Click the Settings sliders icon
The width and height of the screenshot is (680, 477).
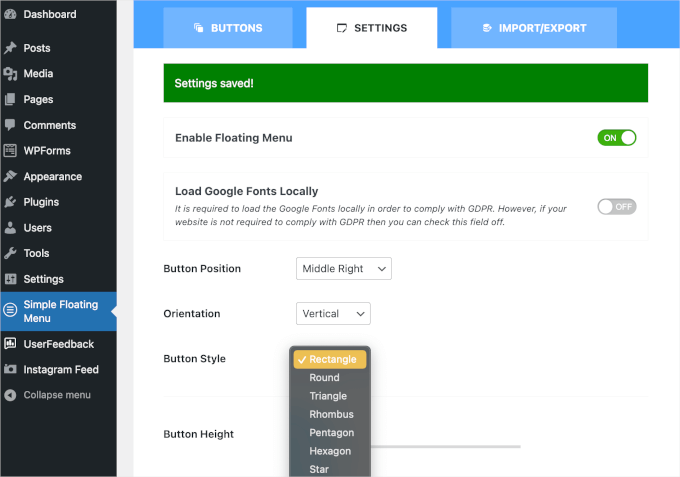[10, 279]
